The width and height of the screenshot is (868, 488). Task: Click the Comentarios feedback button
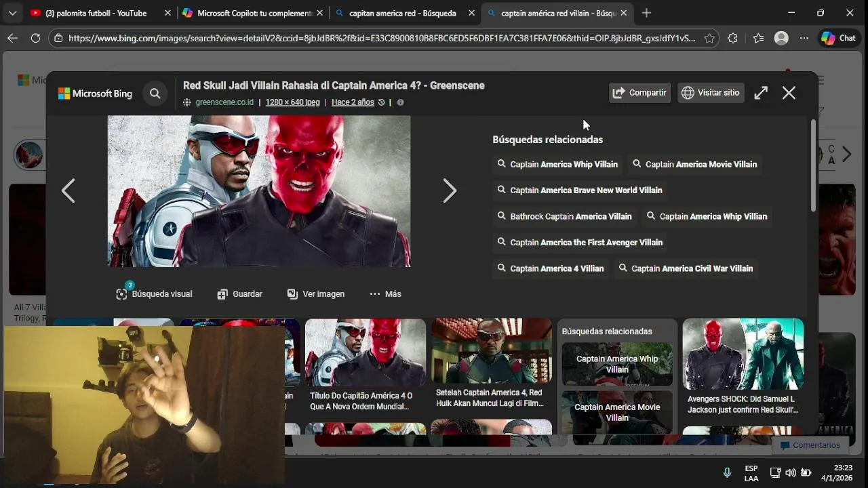click(810, 445)
